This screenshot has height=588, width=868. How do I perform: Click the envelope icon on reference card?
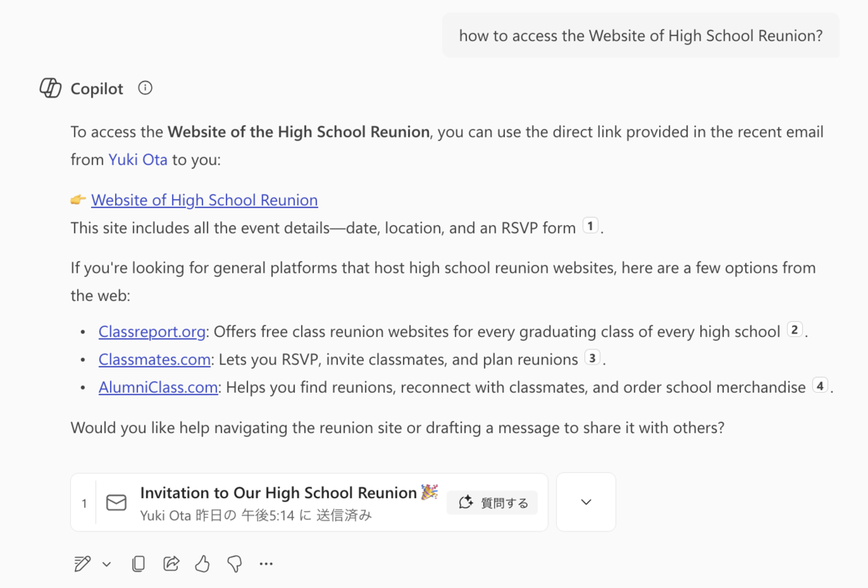pyautogui.click(x=116, y=503)
